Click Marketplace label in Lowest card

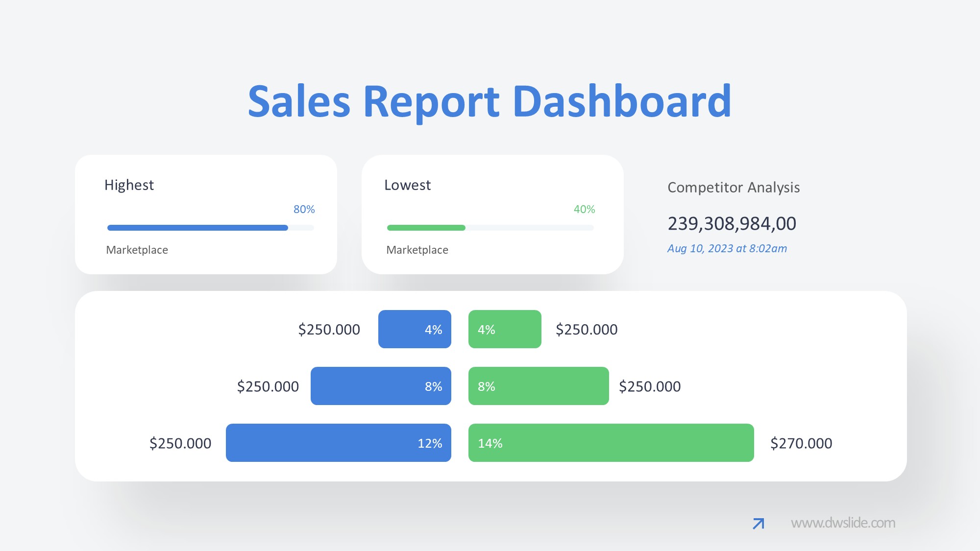coord(417,250)
